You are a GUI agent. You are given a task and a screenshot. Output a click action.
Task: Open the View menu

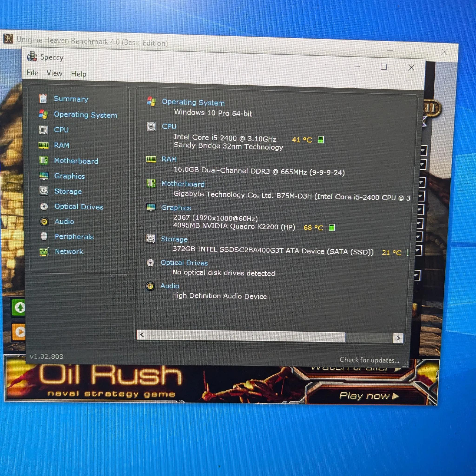(x=54, y=73)
